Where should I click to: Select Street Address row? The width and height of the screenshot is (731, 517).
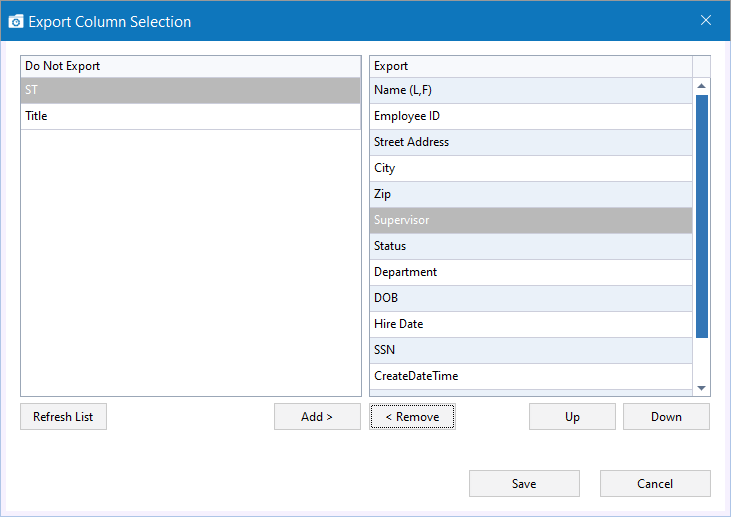[531, 142]
